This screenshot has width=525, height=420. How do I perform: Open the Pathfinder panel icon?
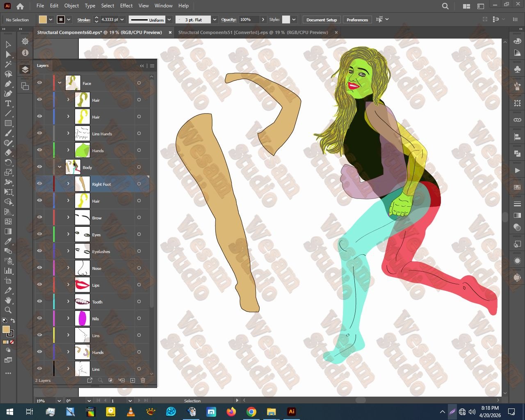[x=517, y=153]
